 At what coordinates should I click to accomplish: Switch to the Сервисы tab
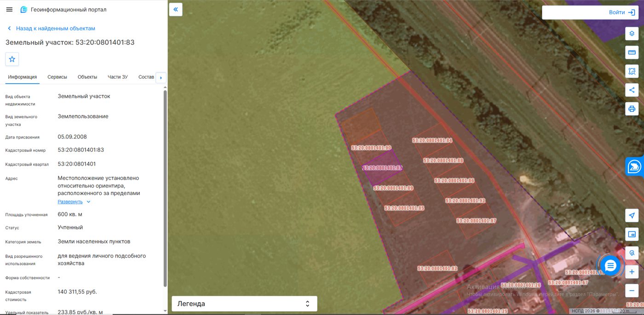[x=57, y=77]
